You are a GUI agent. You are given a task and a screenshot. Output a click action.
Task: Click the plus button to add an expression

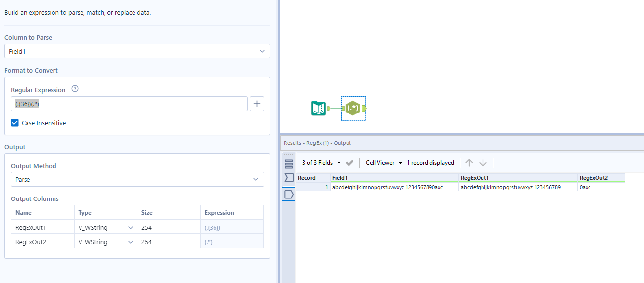(257, 103)
